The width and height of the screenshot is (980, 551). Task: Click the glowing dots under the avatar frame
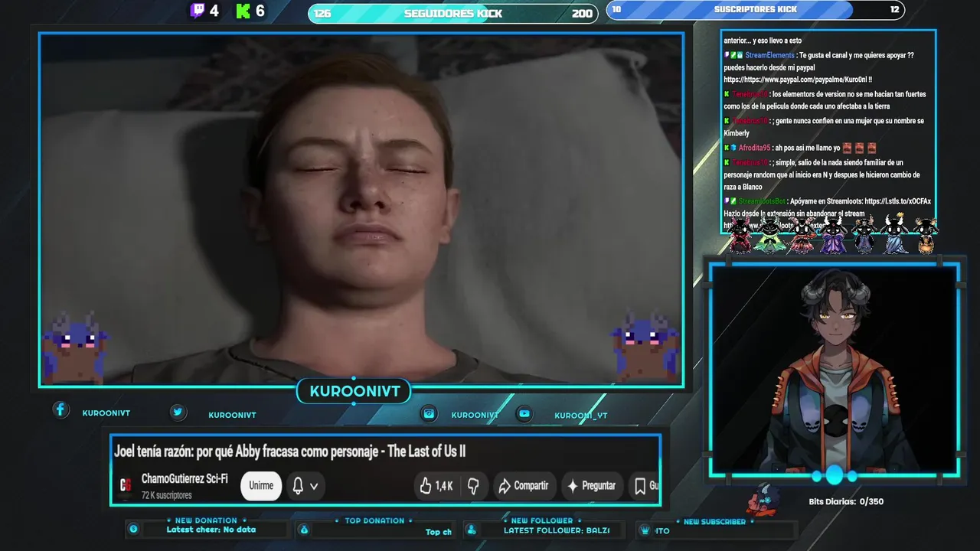coord(834,476)
